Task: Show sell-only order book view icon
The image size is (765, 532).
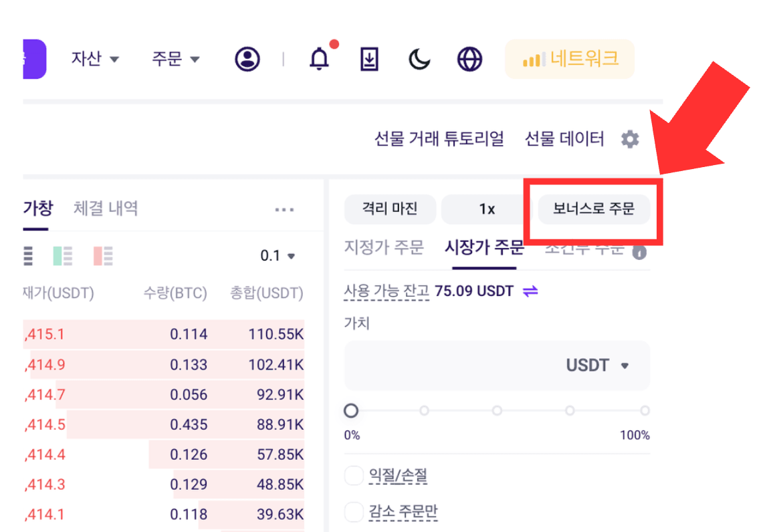Action: 103,255
